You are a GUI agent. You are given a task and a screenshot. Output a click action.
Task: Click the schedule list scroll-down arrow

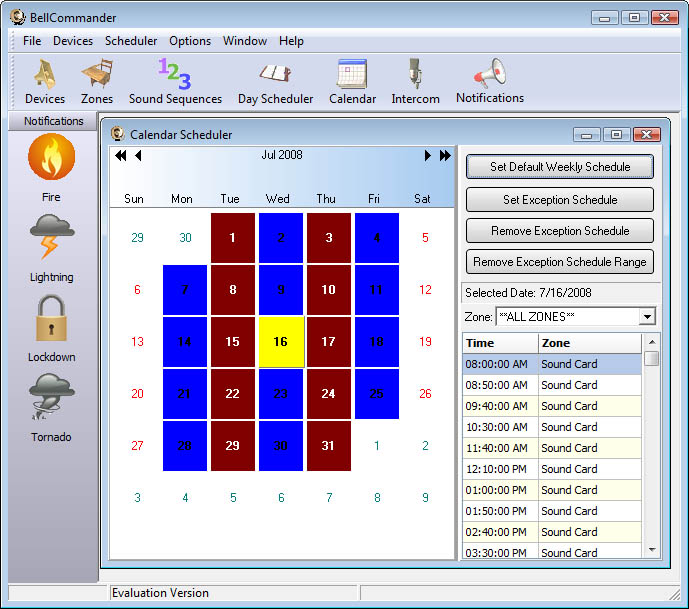(x=652, y=549)
